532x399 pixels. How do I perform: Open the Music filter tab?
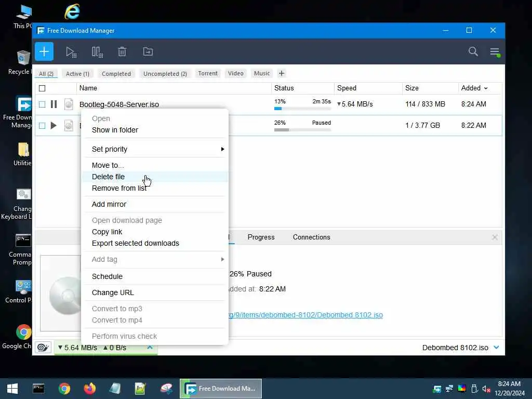pos(262,73)
